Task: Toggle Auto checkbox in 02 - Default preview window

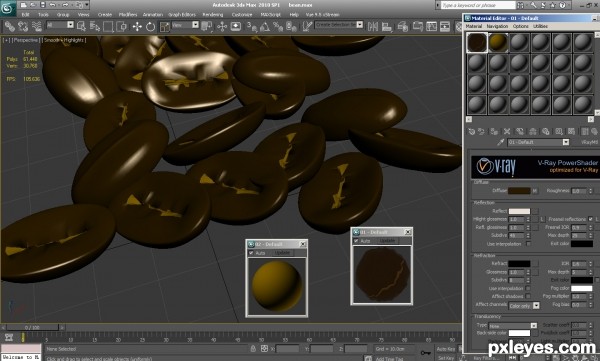Action: pos(251,253)
